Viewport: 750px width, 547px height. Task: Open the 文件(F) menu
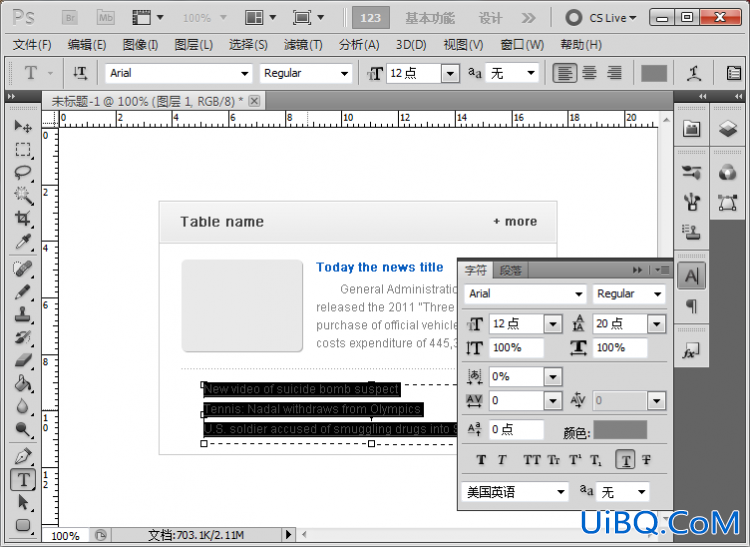32,45
